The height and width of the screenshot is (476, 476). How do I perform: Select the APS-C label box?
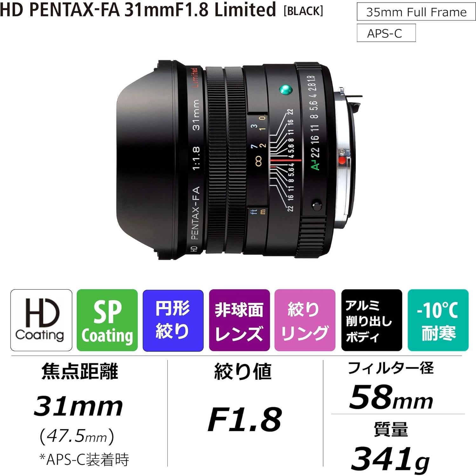386,33
